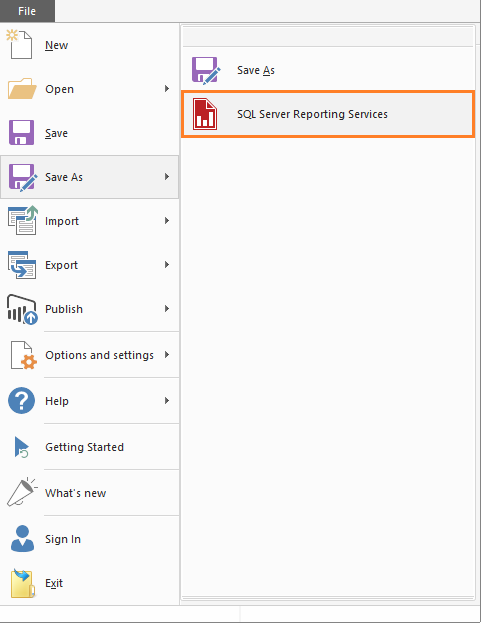Click the Options and settings gear icon

(23, 355)
